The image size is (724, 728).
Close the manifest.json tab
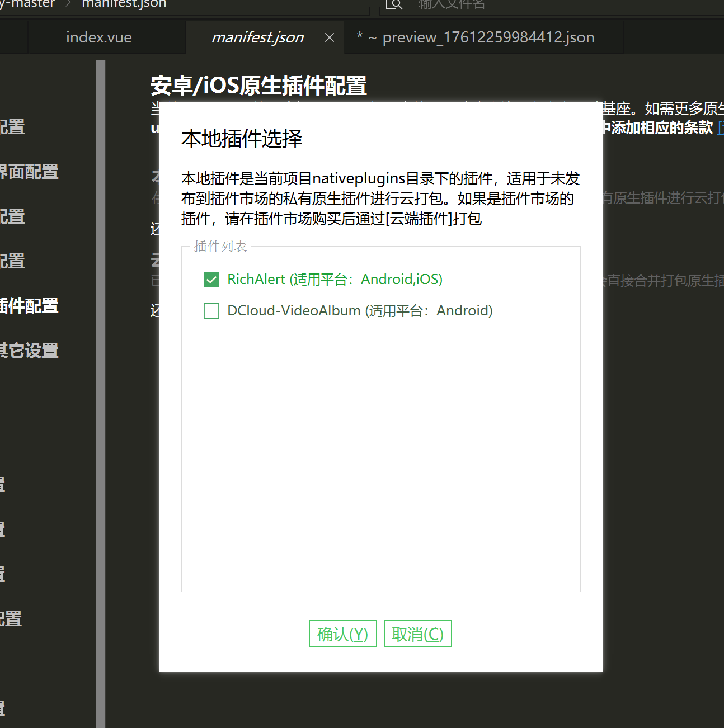click(330, 37)
